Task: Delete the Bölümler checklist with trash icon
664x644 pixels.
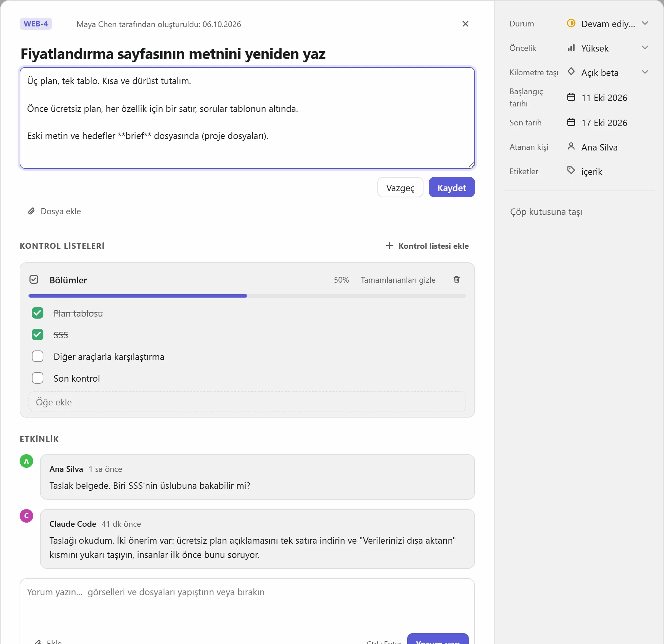Action: pyautogui.click(x=456, y=279)
